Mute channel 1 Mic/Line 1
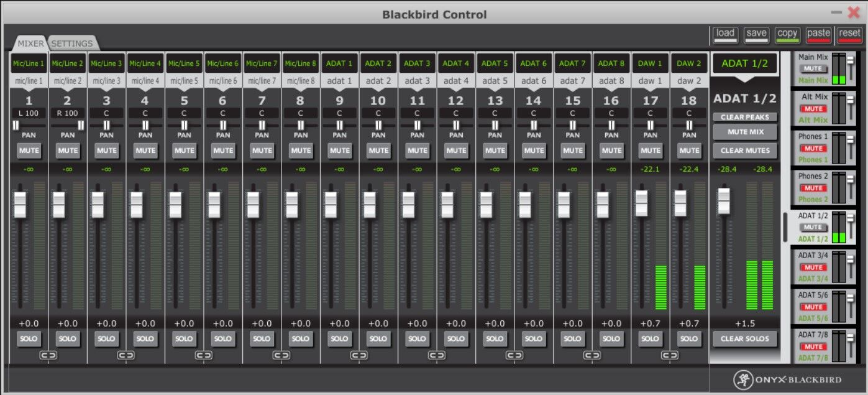 29,151
